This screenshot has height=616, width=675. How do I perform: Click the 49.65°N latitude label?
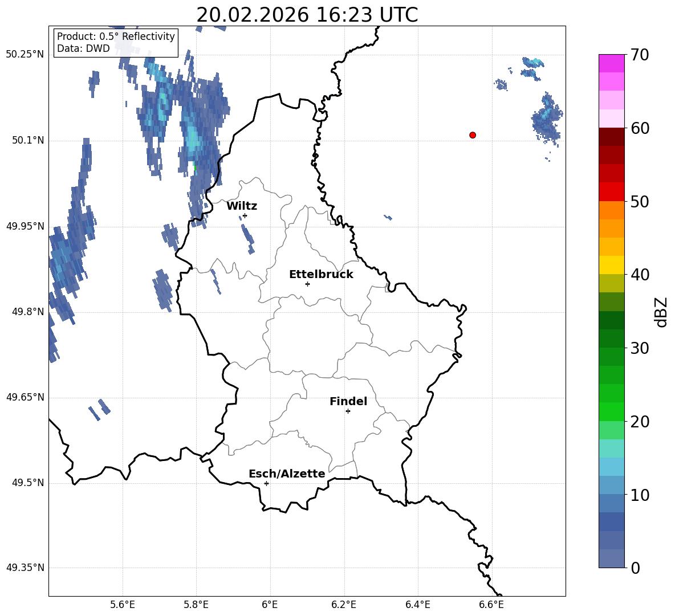pos(25,397)
